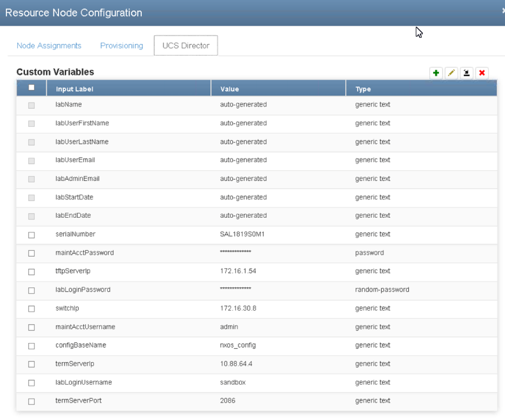Viewport: 505px width, 420px height.
Task: Click the Custom Variables heading
Action: pyautogui.click(x=55, y=72)
